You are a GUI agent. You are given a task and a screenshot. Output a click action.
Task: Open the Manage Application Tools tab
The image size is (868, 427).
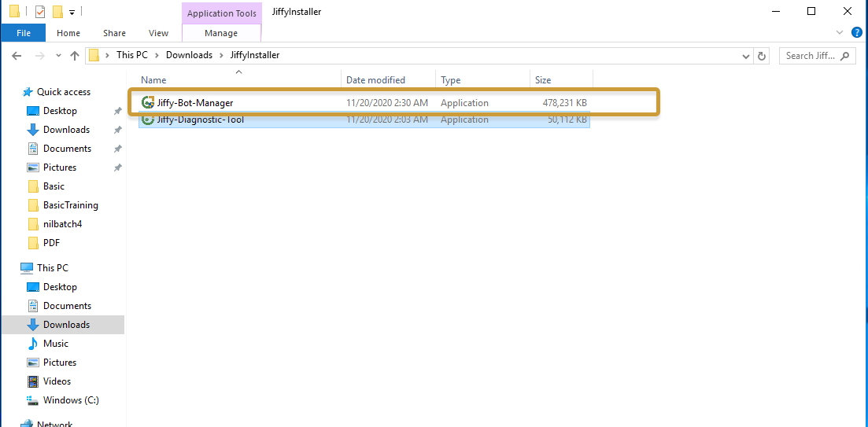(220, 33)
